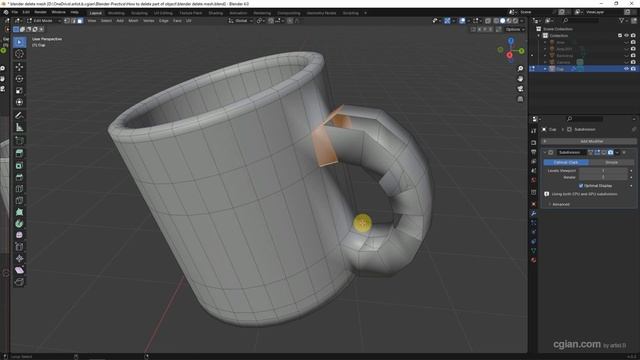640x360 pixels.
Task: Open the viewport Options dropdown
Action: [x=515, y=29]
